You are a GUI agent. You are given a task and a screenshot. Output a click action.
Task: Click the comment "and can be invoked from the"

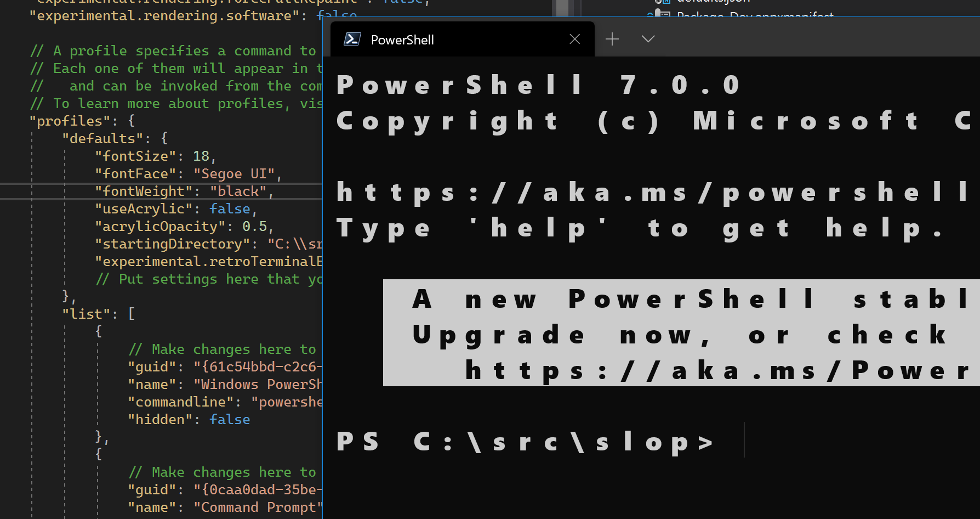pyautogui.click(x=175, y=86)
